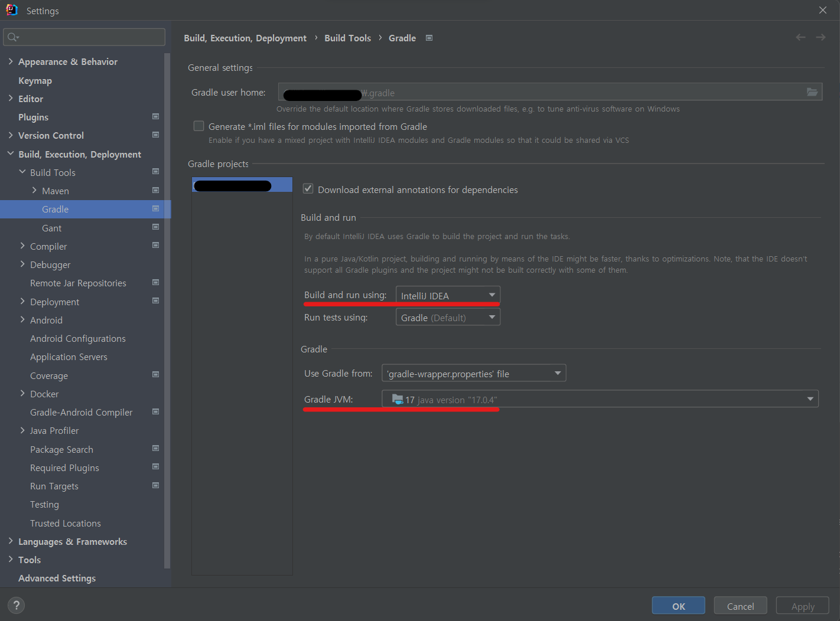Click Cancel button
840x621 pixels.
pyautogui.click(x=740, y=606)
